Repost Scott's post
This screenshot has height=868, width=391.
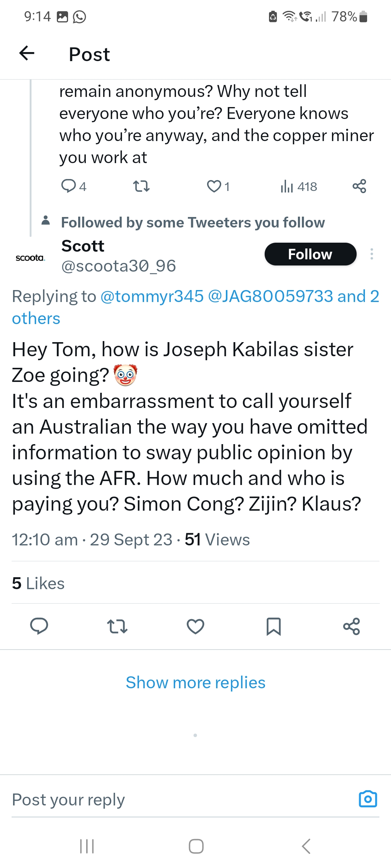click(x=117, y=626)
